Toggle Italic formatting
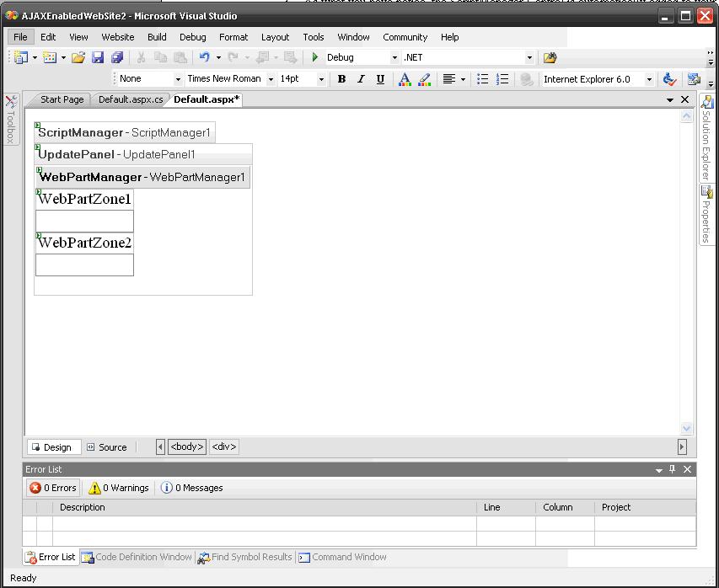This screenshot has width=719, height=588. 361,79
